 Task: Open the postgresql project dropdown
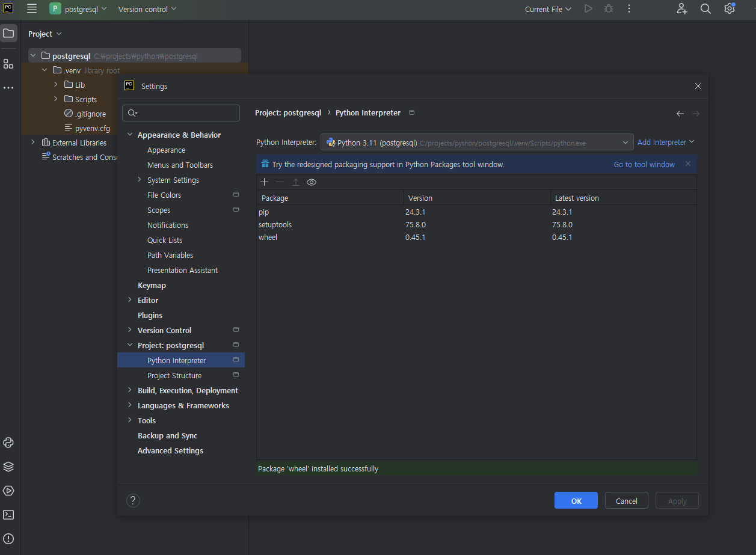point(78,9)
